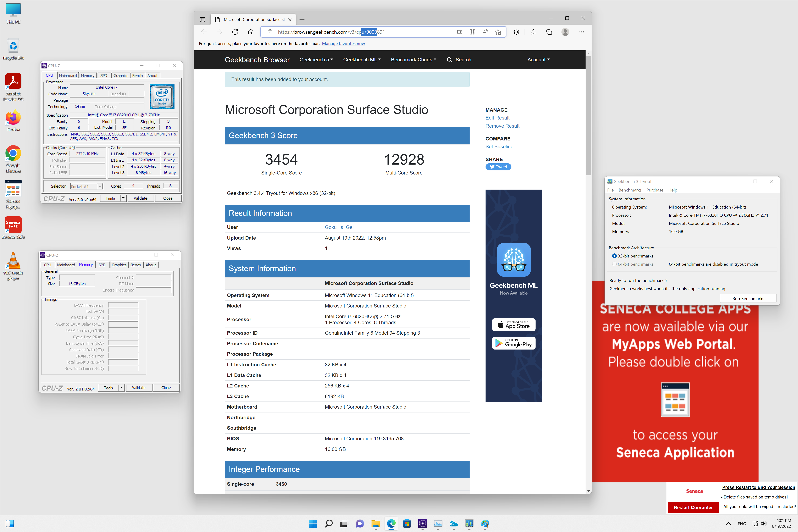Click the Edge home button icon
This screenshot has width=798, height=532.
click(x=250, y=32)
